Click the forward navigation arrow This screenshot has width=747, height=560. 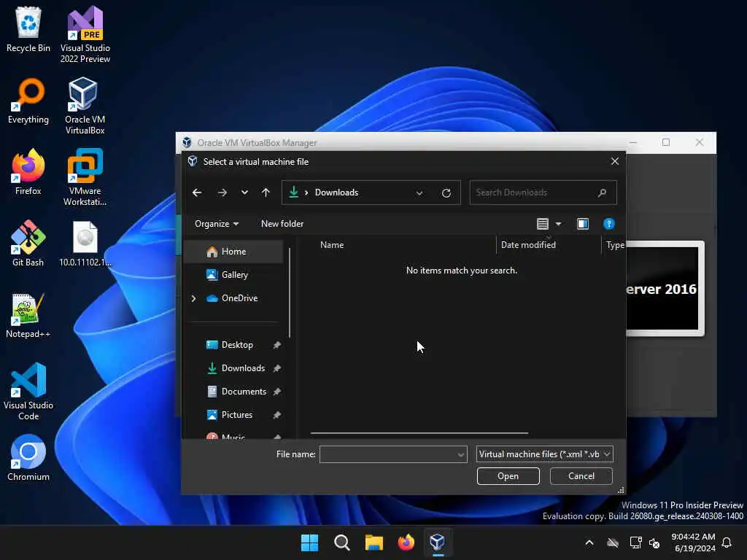(222, 192)
